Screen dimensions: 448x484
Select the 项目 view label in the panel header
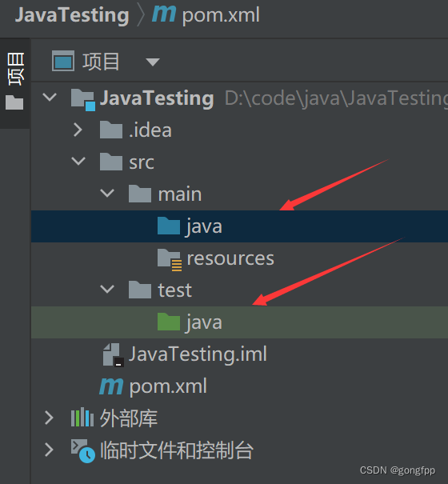coord(101,62)
